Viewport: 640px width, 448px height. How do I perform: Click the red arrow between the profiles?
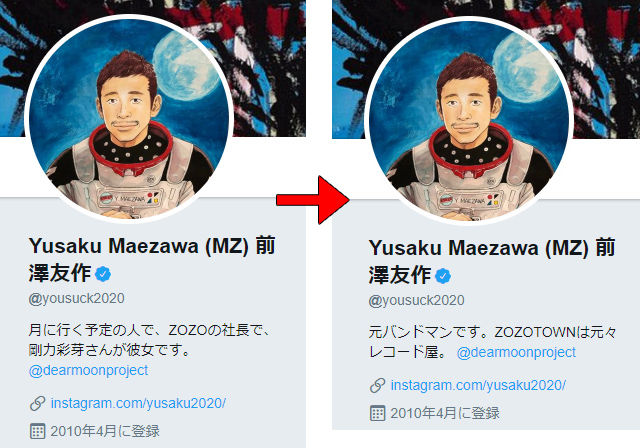[x=313, y=200]
